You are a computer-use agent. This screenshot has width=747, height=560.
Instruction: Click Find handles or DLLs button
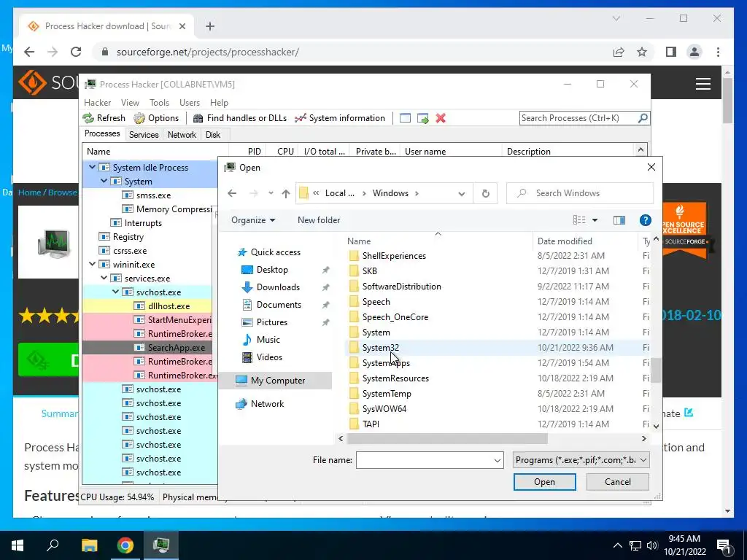tap(239, 118)
